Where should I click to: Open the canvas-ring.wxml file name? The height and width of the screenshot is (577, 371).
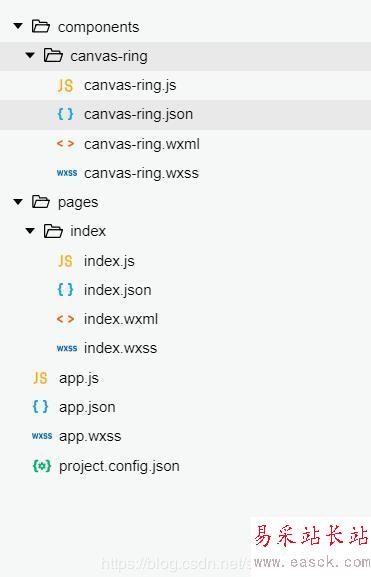click(x=142, y=144)
